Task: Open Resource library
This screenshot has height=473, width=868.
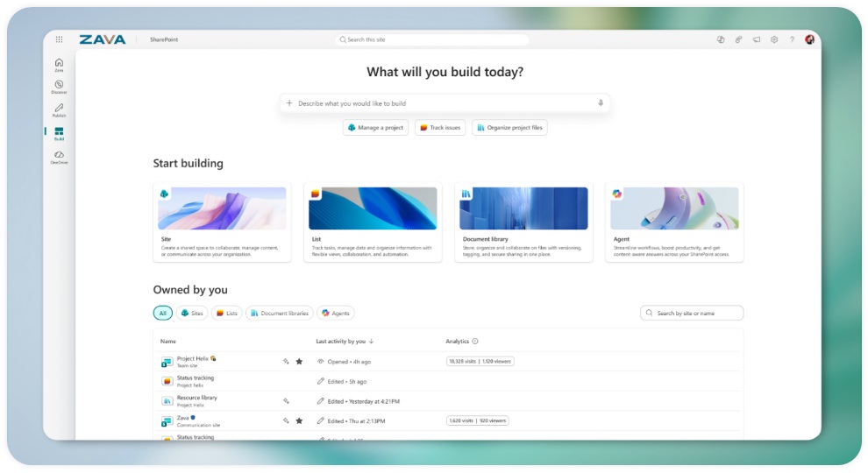Action: tap(197, 398)
